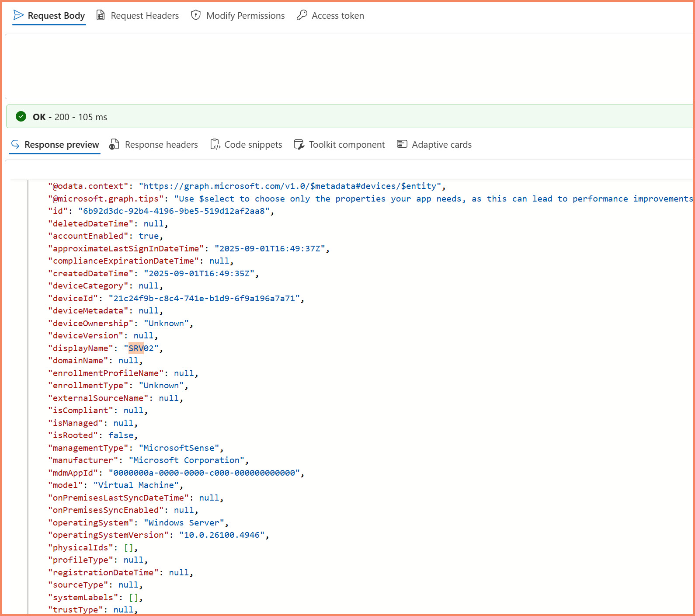The width and height of the screenshot is (695, 616).
Task: Click the "trustType" key
Action: tap(76, 610)
